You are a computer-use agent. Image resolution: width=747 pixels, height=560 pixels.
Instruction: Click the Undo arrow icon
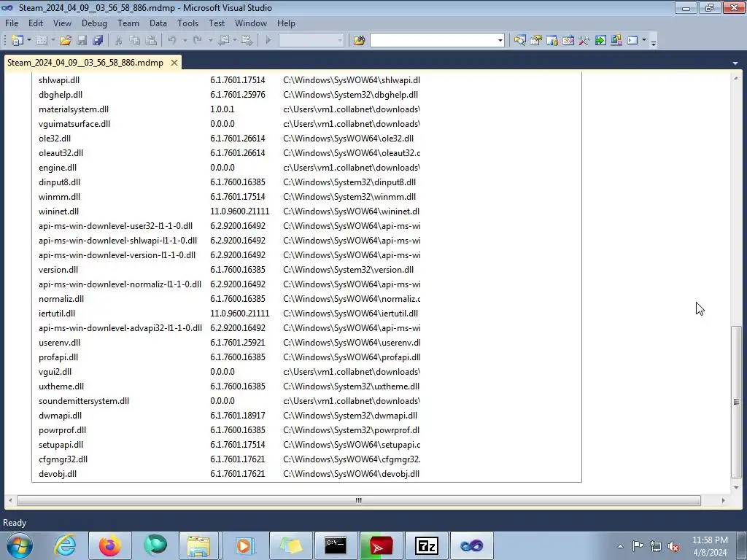point(172,41)
